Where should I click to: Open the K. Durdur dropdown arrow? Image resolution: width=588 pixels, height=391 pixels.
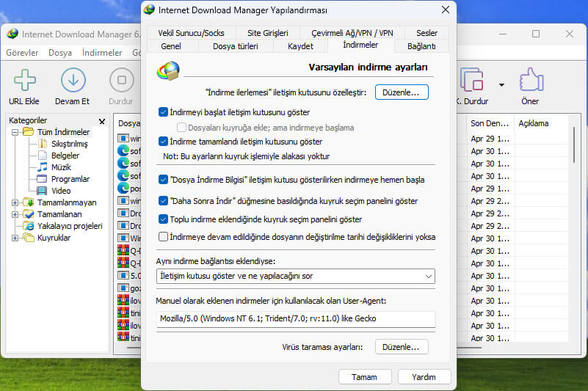point(501,85)
